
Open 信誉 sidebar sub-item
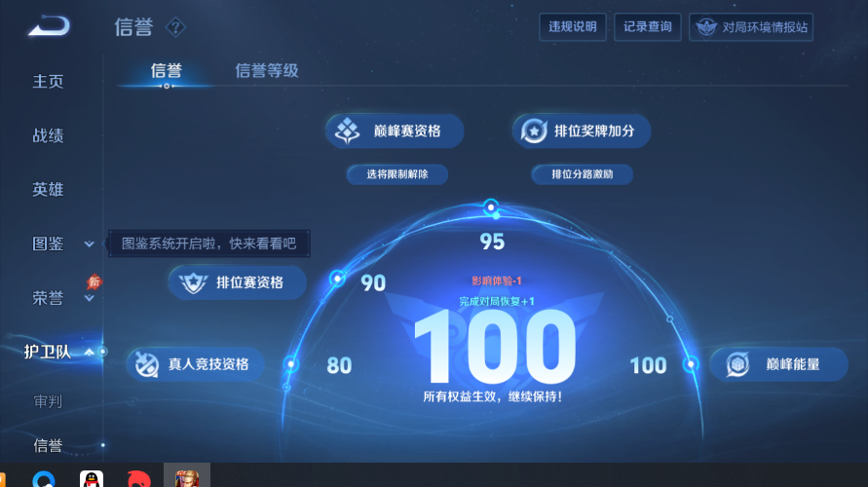48,445
